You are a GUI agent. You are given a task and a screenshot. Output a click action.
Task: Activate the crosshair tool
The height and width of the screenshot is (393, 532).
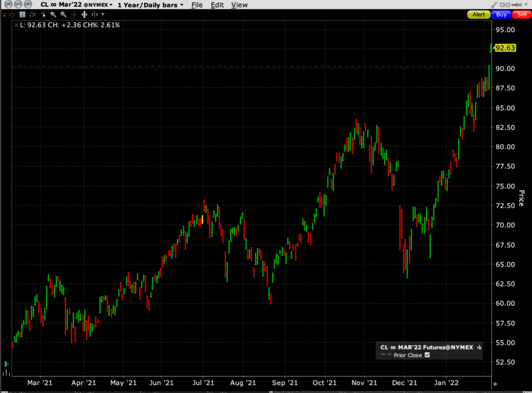coord(74,15)
